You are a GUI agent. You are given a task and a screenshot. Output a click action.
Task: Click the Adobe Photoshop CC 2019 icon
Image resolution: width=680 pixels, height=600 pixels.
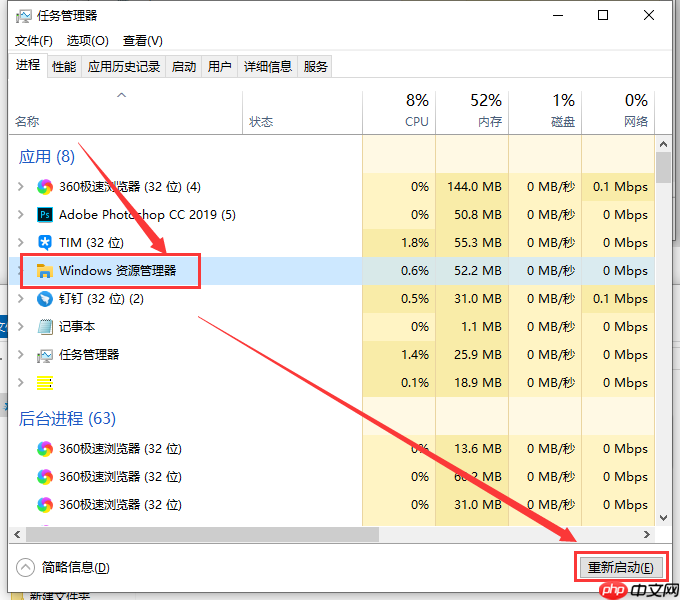[45, 215]
